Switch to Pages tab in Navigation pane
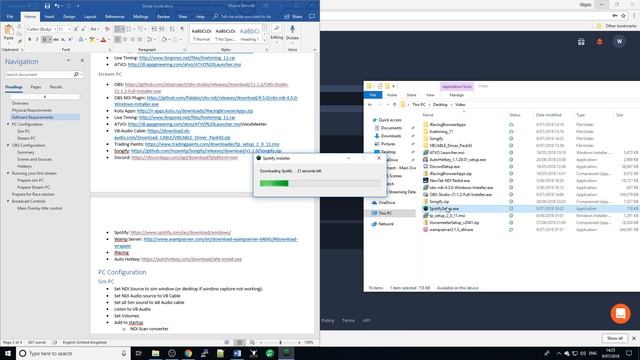Viewport: 640px width, 360px height. pyautogui.click(x=36, y=87)
